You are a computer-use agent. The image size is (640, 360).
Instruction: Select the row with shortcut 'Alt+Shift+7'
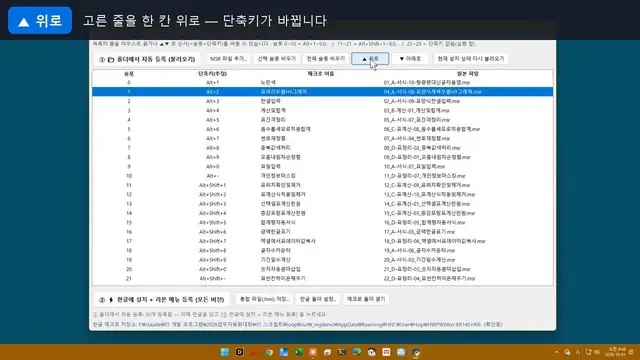[x=322, y=241]
